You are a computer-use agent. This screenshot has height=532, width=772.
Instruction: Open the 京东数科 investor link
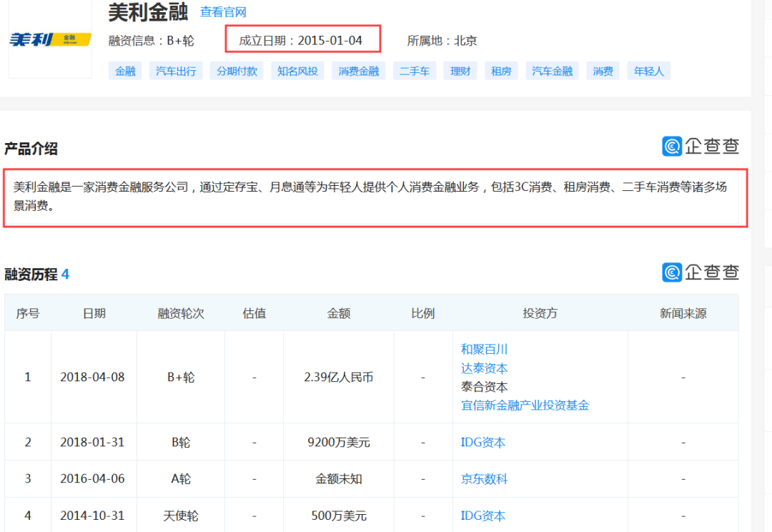pos(484,479)
